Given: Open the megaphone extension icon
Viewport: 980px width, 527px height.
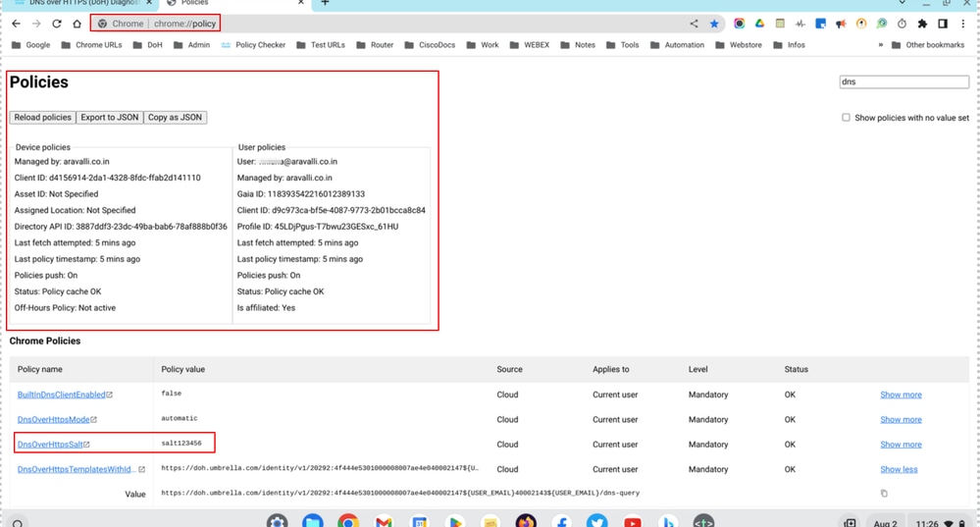Looking at the screenshot, I should pyautogui.click(x=841, y=24).
